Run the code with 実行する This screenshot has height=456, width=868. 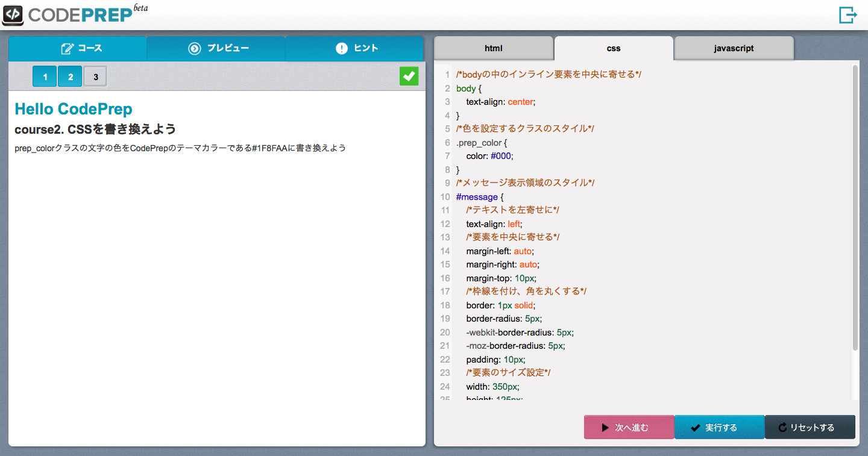[x=719, y=427]
